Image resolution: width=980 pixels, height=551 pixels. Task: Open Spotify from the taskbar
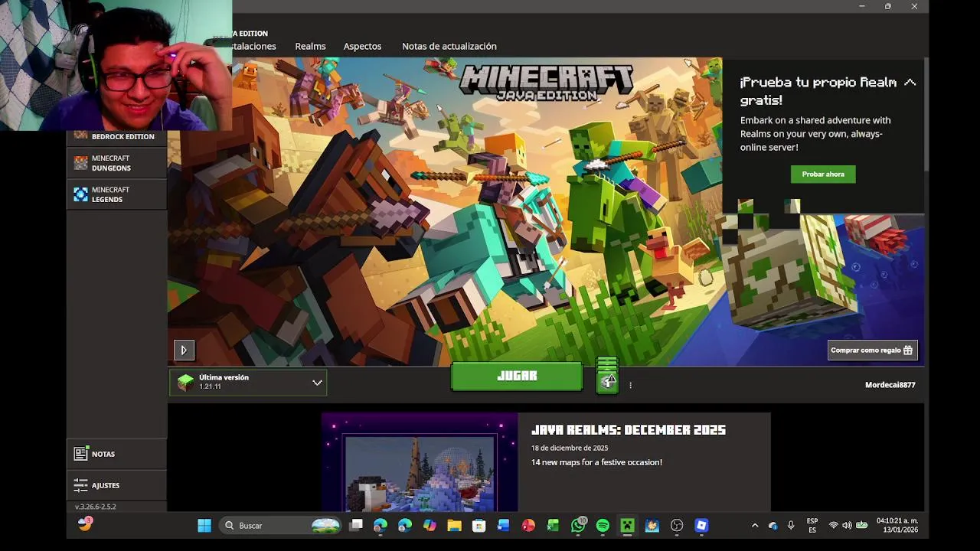point(603,526)
